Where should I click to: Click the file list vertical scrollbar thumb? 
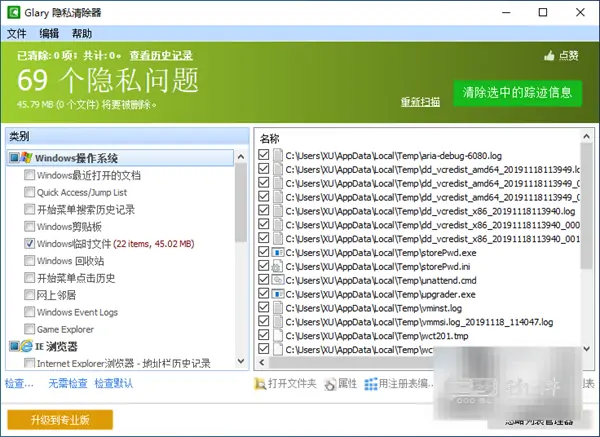point(587,206)
